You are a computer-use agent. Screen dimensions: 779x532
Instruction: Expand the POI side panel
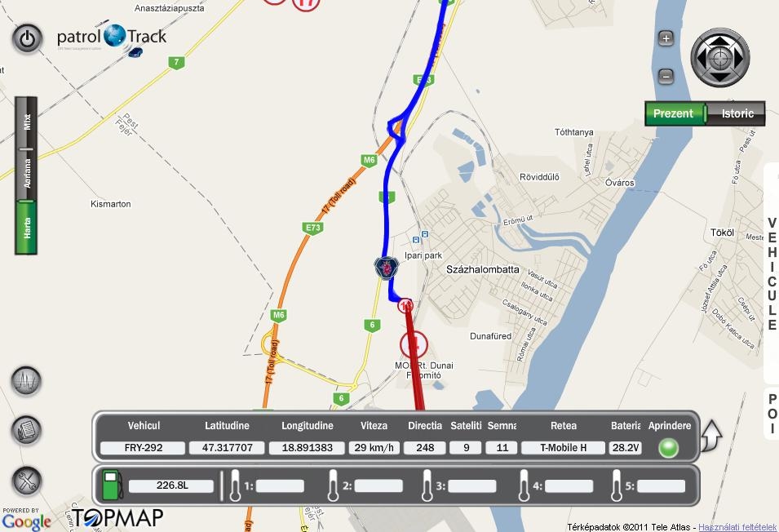click(x=772, y=414)
